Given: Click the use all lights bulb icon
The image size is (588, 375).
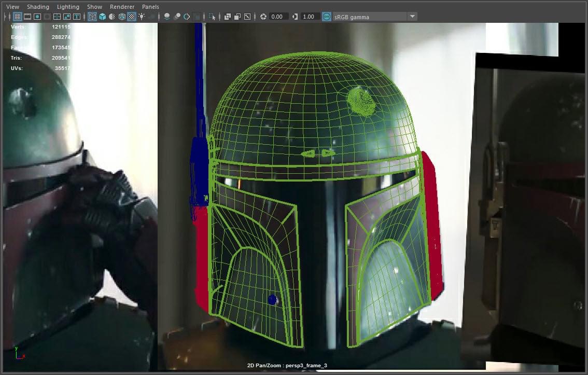Looking at the screenshot, I should 142,17.
